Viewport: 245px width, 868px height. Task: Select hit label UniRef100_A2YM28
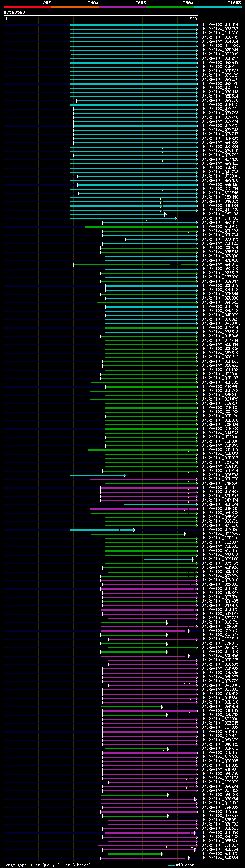[x=220, y=159]
